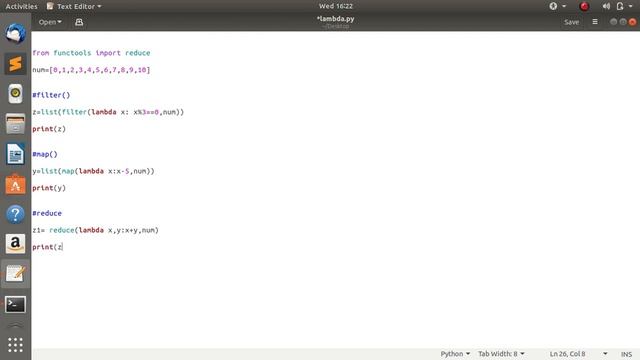
Task: Minimize the Text Editor window
Action: [x=613, y=22]
